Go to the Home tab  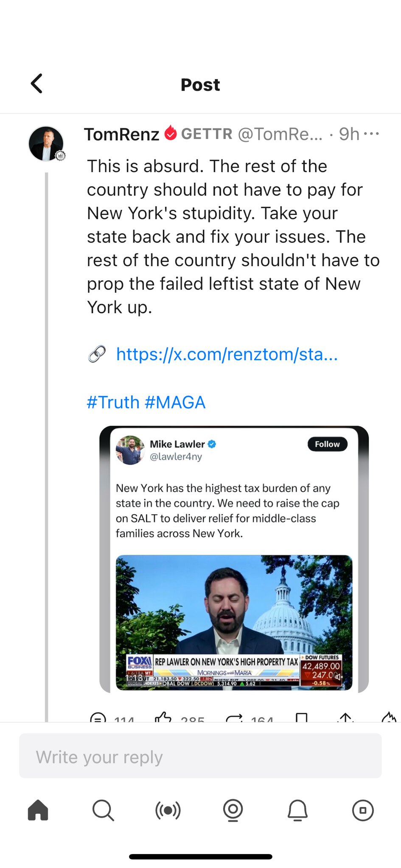pos(38,810)
